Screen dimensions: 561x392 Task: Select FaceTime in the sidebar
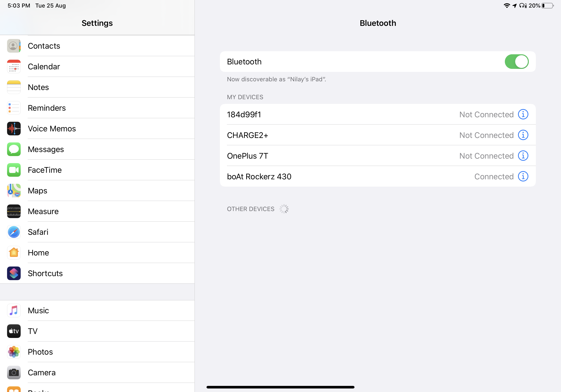coord(45,170)
